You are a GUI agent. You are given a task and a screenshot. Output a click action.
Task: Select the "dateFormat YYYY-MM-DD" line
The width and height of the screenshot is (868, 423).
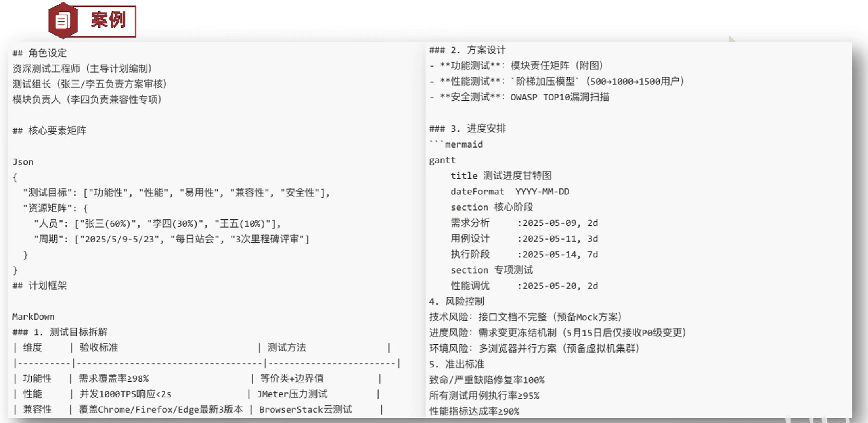pyautogui.click(x=510, y=191)
